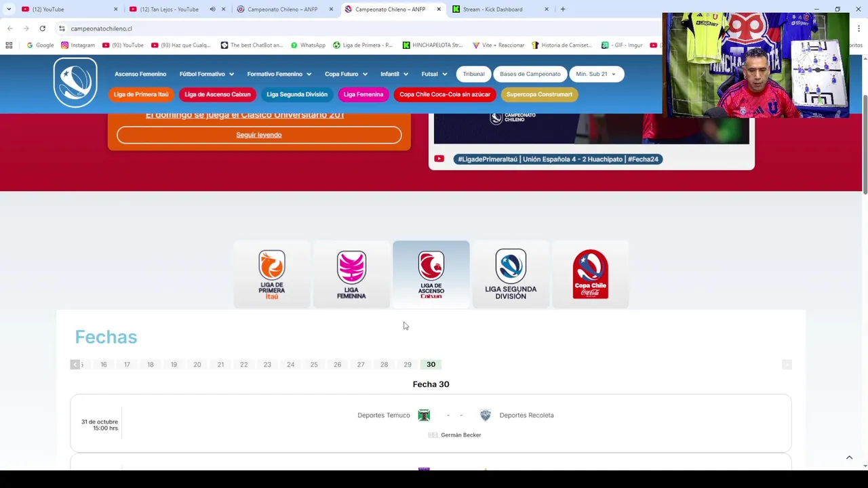Screen dimensions: 868x488
Task: Open the browser apps grid icon
Action: [9, 45]
